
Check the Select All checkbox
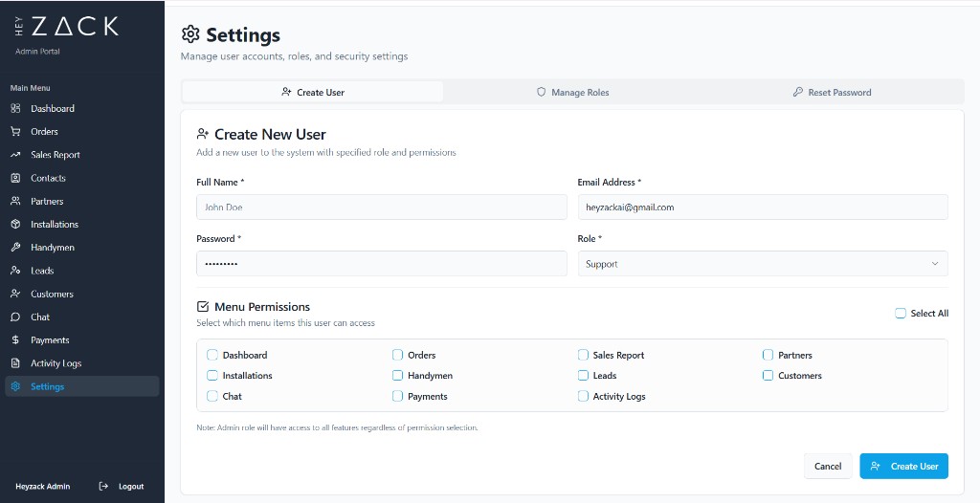pyautogui.click(x=901, y=314)
